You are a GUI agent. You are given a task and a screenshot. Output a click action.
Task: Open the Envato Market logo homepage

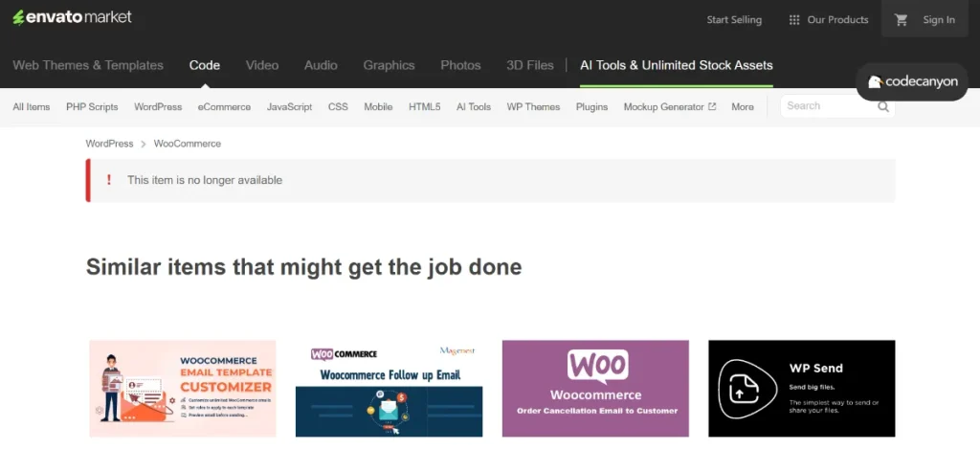click(73, 17)
